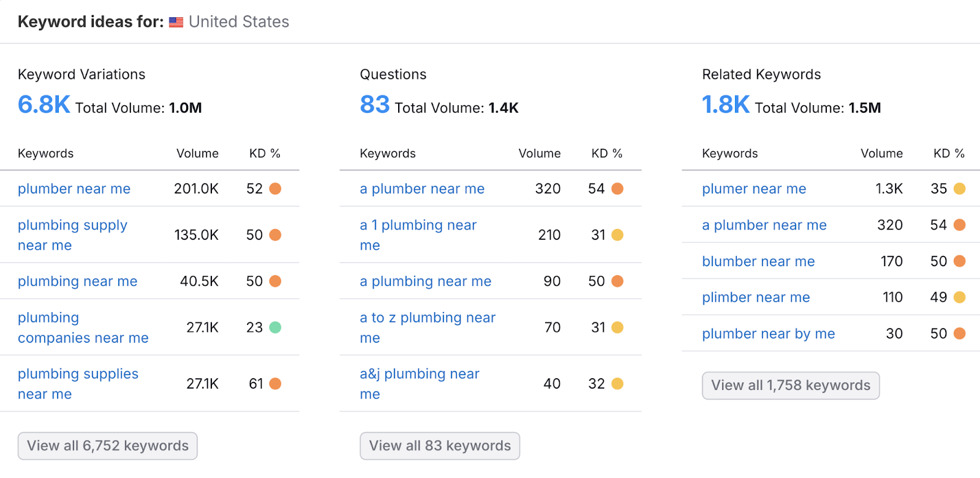Click the United States flag icon

(176, 22)
